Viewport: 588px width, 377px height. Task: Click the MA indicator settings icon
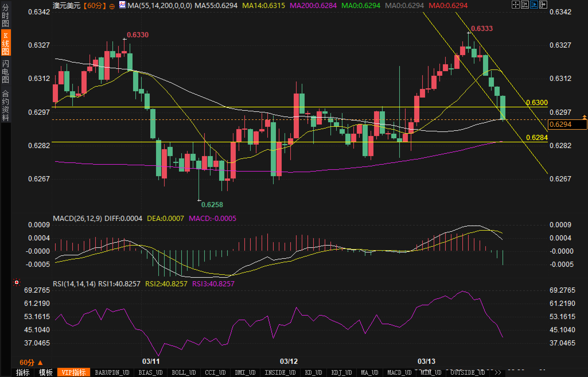tap(122, 5)
